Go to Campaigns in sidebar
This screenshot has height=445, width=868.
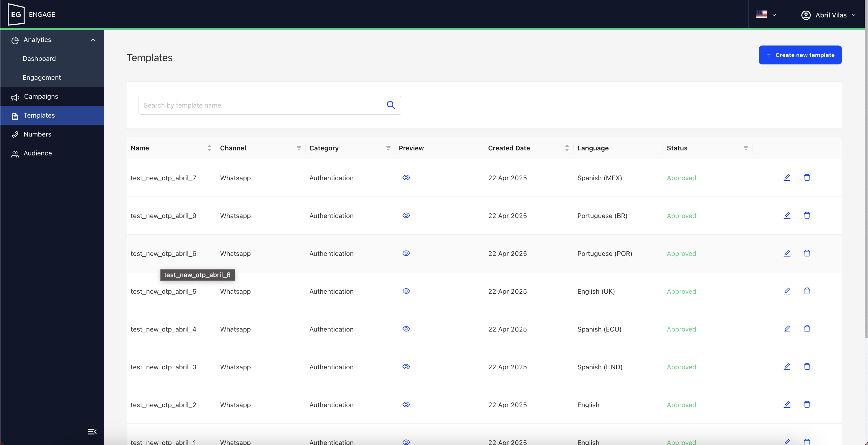41,96
